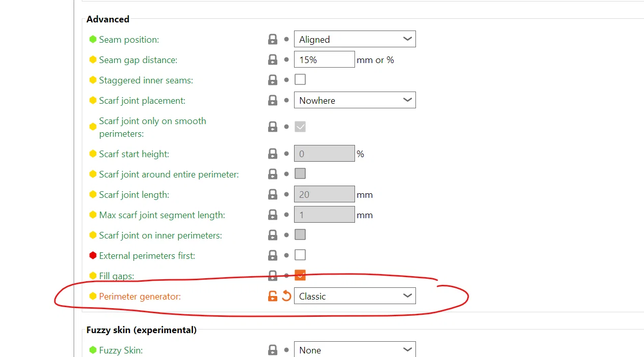Click the bullet dot beside Seam gap distance

pyautogui.click(x=286, y=59)
